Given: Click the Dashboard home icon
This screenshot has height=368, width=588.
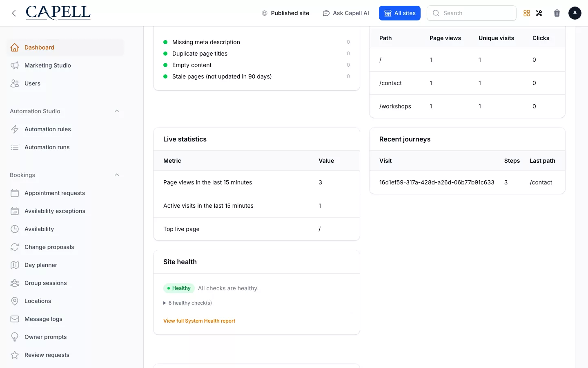Looking at the screenshot, I should coord(15,47).
